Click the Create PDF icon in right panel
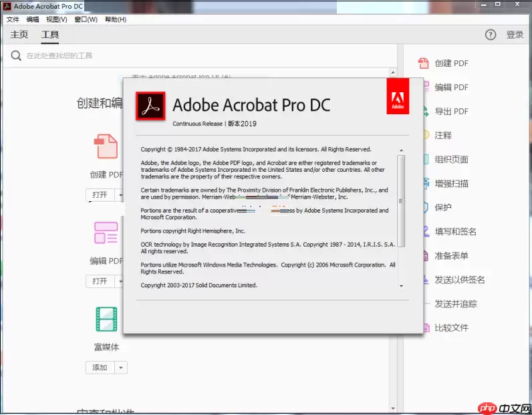The image size is (532, 415). [x=424, y=63]
